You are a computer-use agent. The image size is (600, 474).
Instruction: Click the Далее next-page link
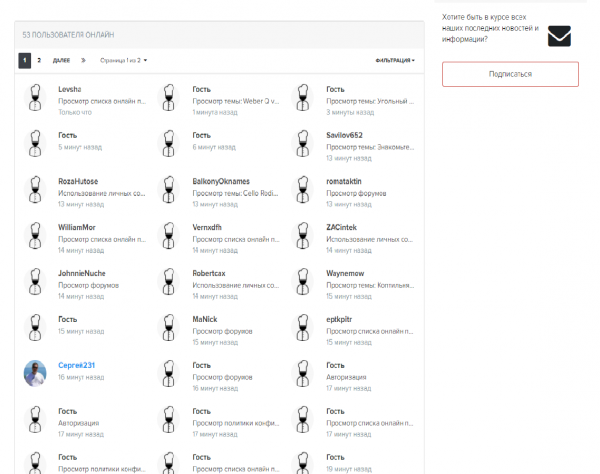click(x=61, y=60)
